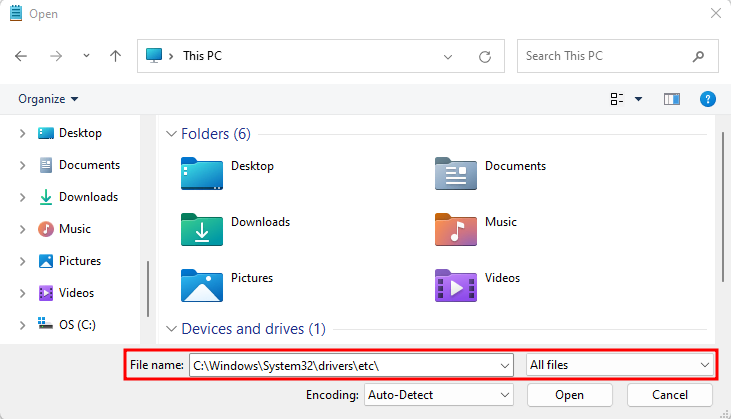Open the Organize menu
731x419 pixels.
pyautogui.click(x=48, y=99)
